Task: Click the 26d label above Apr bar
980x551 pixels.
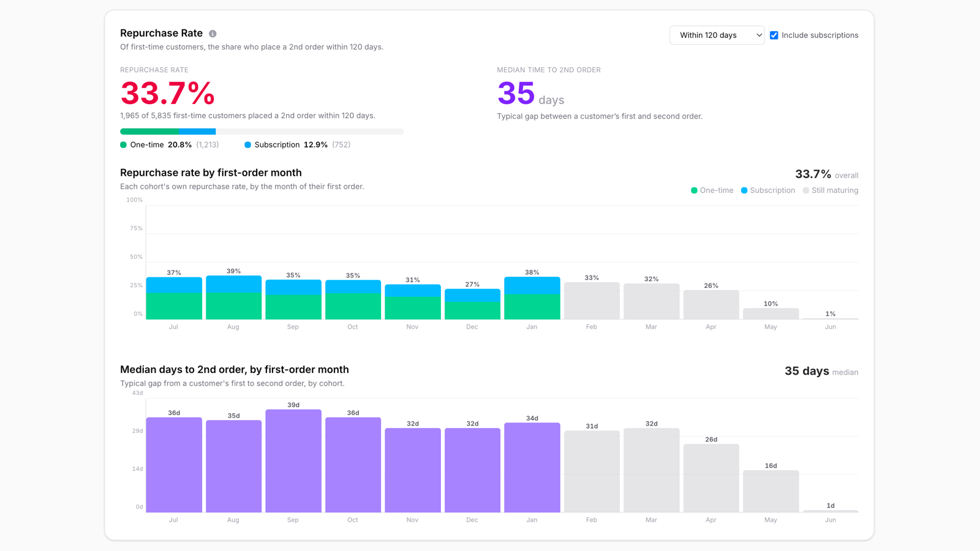Action: point(711,440)
